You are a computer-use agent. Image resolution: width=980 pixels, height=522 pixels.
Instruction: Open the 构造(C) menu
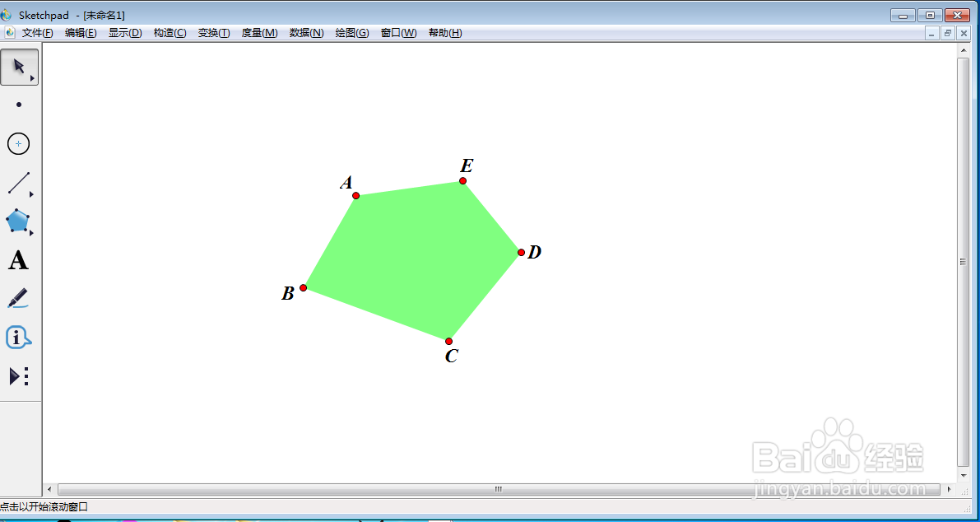[170, 33]
